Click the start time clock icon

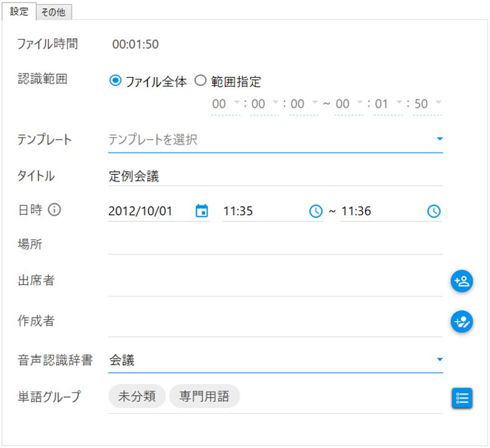[316, 211]
